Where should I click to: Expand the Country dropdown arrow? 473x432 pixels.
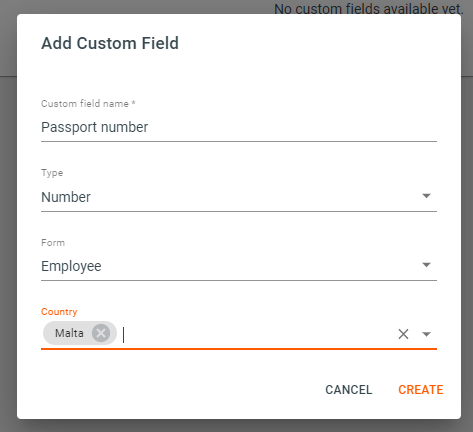[x=426, y=334]
